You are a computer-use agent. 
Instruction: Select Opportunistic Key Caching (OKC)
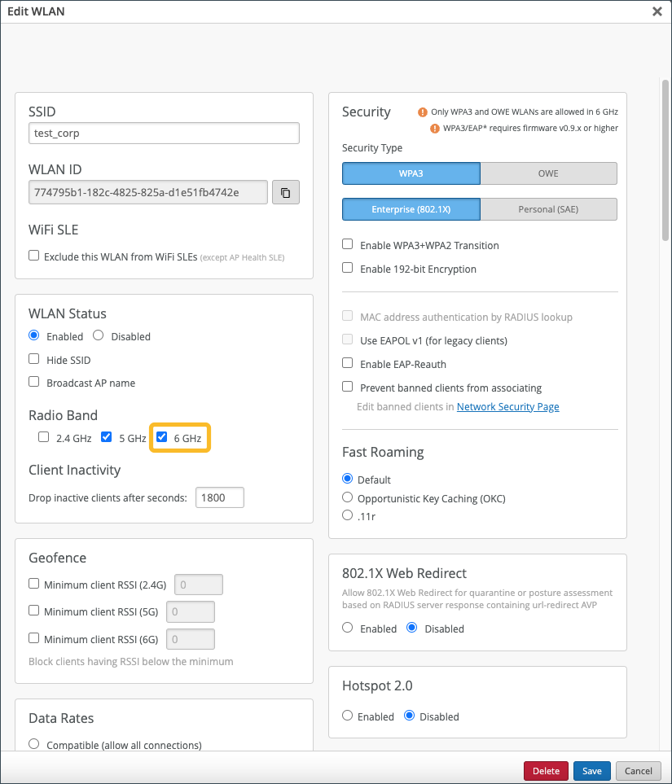tap(348, 497)
